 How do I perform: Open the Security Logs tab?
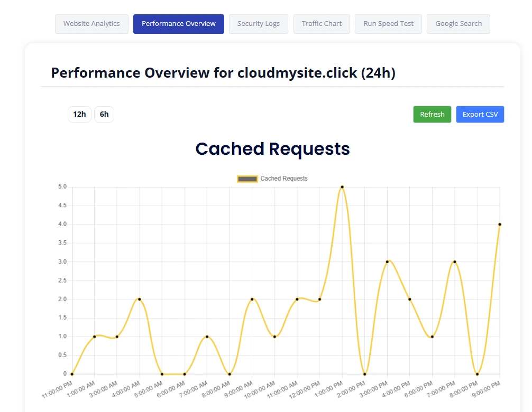[x=258, y=24]
